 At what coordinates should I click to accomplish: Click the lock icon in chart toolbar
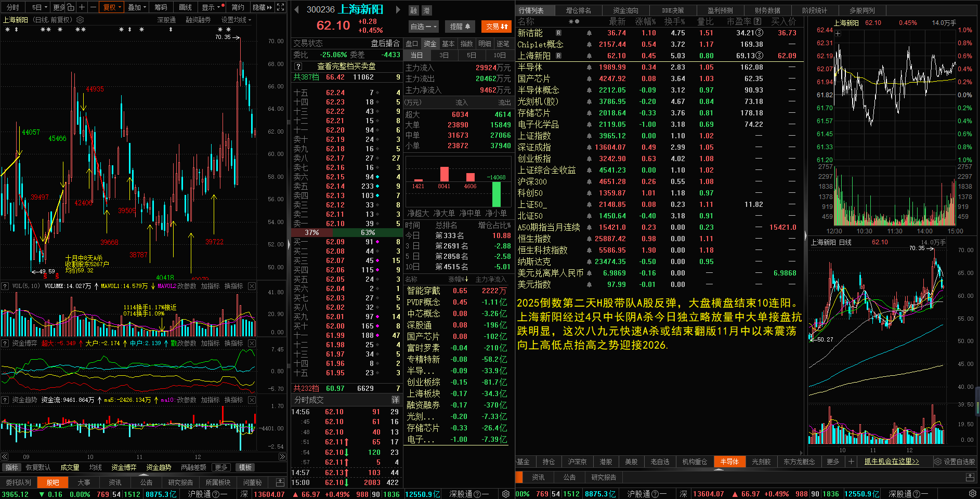coord(71,7)
